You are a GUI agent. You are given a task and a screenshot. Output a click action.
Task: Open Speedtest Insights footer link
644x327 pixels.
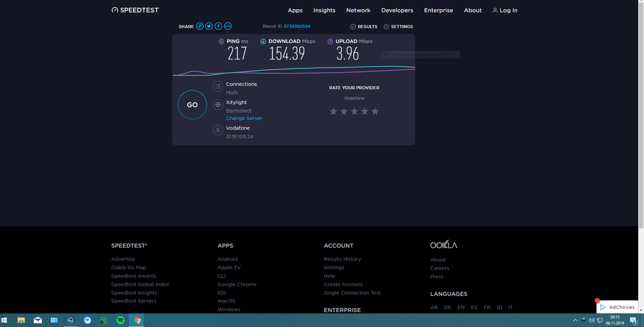134,293
